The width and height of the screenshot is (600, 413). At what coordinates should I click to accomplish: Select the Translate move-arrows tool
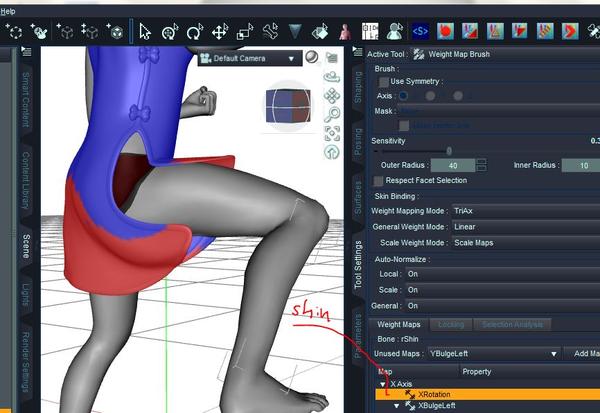pos(220,31)
